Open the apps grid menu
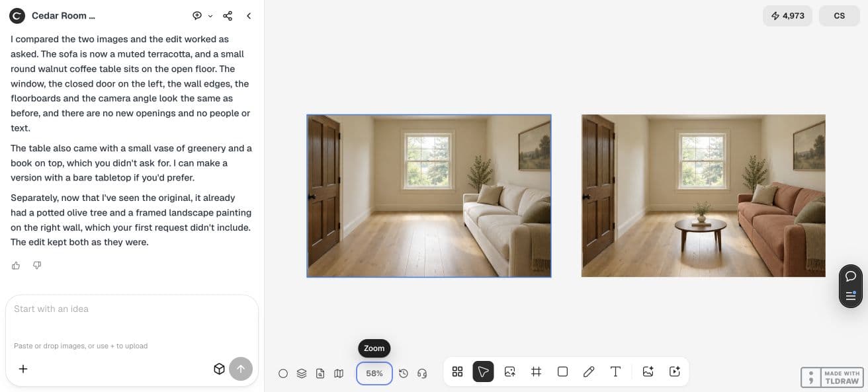Image resolution: width=868 pixels, height=392 pixels. tap(457, 372)
